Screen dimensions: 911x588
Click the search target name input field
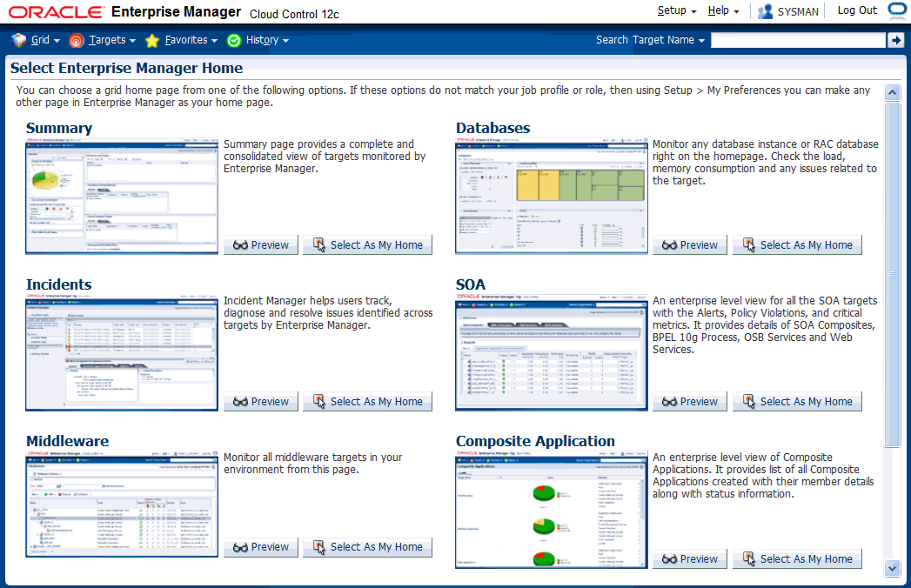798,40
